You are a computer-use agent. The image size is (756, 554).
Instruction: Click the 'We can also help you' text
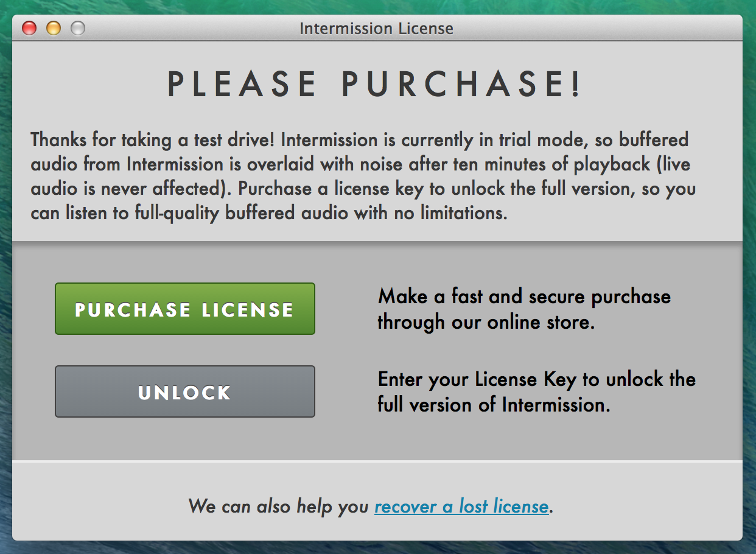[279, 507]
